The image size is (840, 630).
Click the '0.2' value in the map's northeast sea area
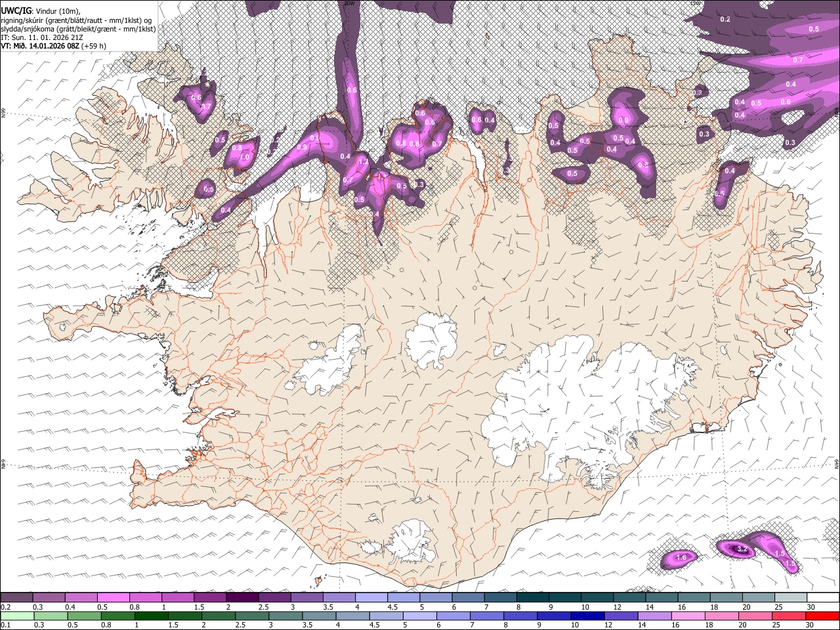(725, 19)
